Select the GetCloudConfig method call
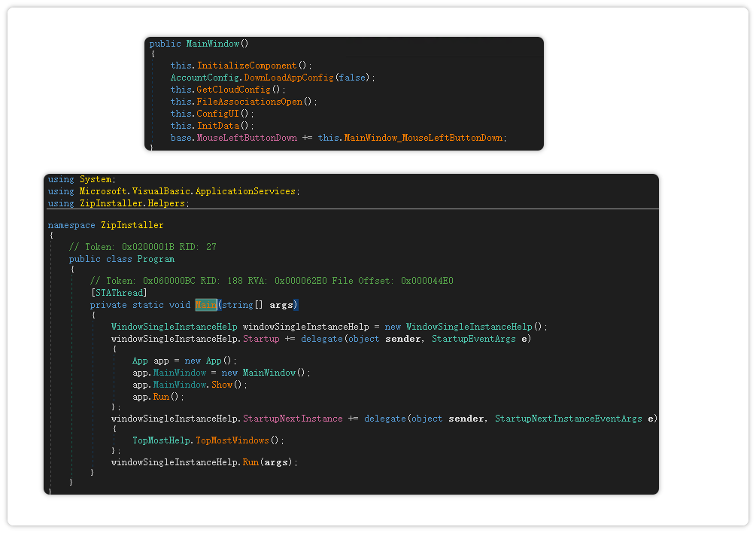Image resolution: width=756 pixels, height=533 pixels. point(233,90)
